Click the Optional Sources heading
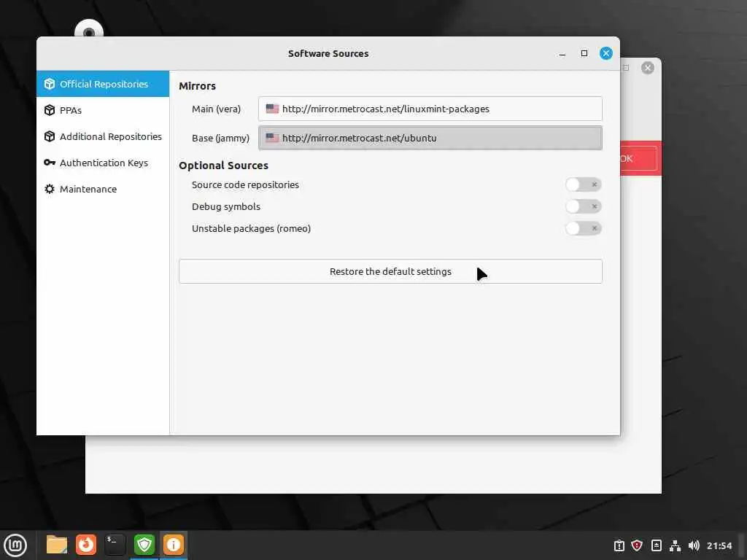Image resolution: width=747 pixels, height=560 pixels. click(223, 166)
